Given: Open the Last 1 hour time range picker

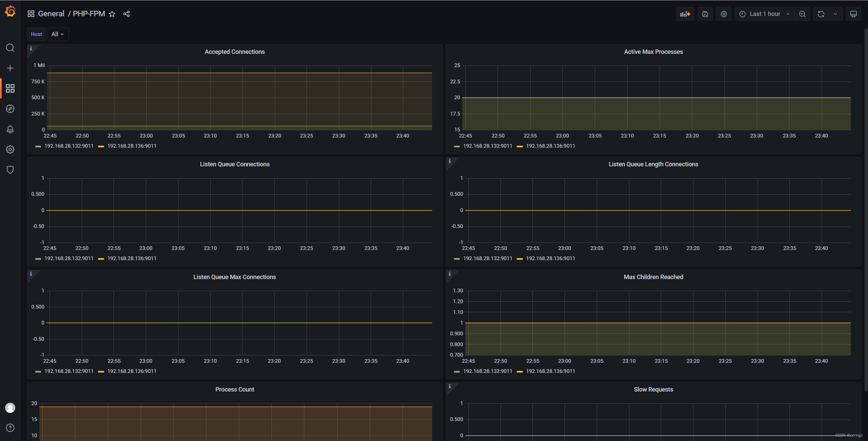Looking at the screenshot, I should pyautogui.click(x=764, y=14).
